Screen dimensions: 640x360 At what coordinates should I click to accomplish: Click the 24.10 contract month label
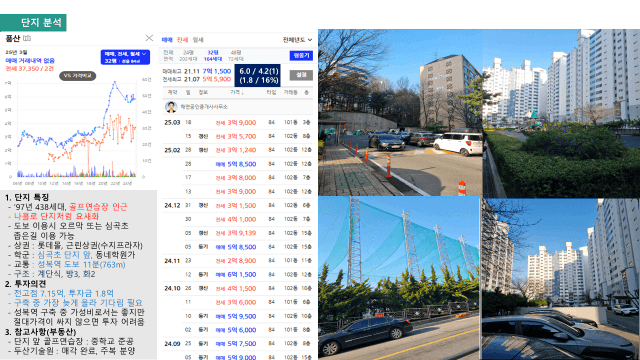[172, 288]
